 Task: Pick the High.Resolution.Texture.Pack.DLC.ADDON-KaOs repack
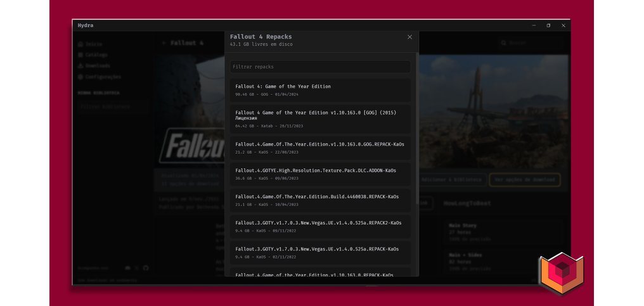(320, 174)
